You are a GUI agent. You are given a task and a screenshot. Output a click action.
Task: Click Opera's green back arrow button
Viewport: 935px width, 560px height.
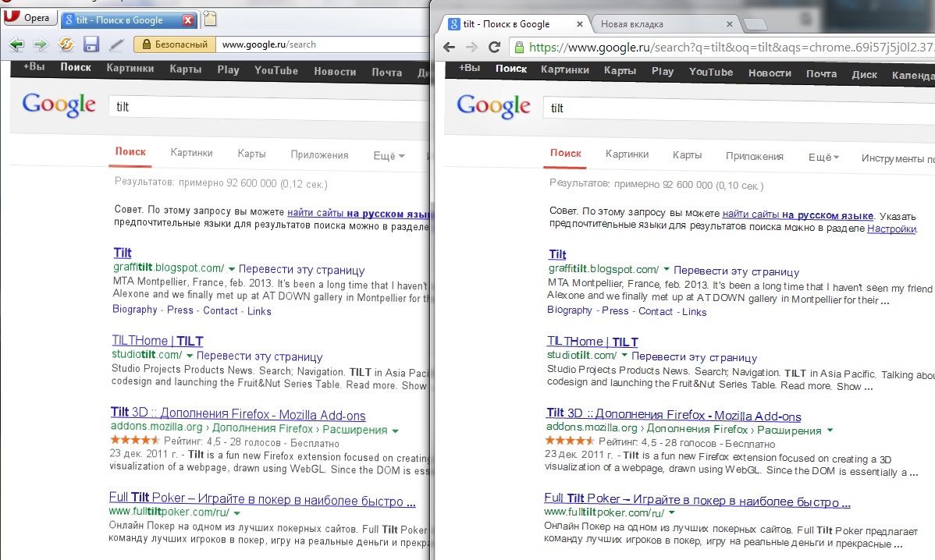pos(16,44)
